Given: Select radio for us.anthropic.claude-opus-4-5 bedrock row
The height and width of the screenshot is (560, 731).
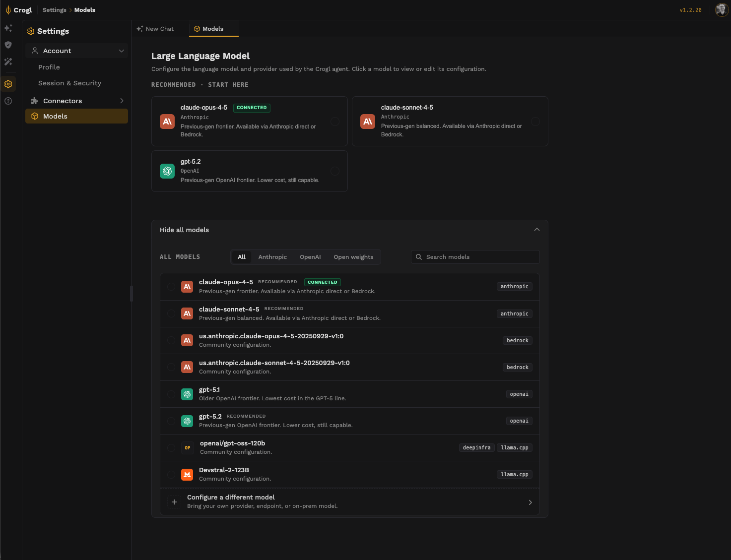Looking at the screenshot, I should click(x=171, y=340).
